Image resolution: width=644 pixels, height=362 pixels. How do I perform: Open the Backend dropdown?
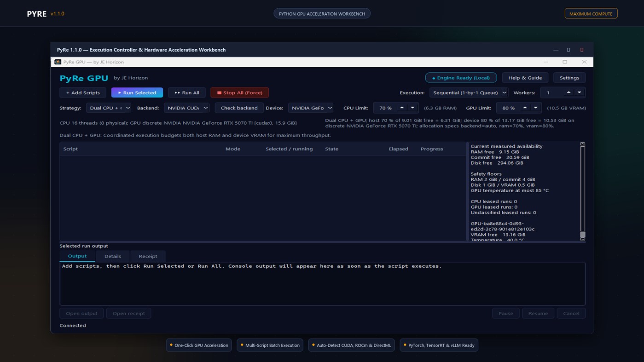click(186, 108)
